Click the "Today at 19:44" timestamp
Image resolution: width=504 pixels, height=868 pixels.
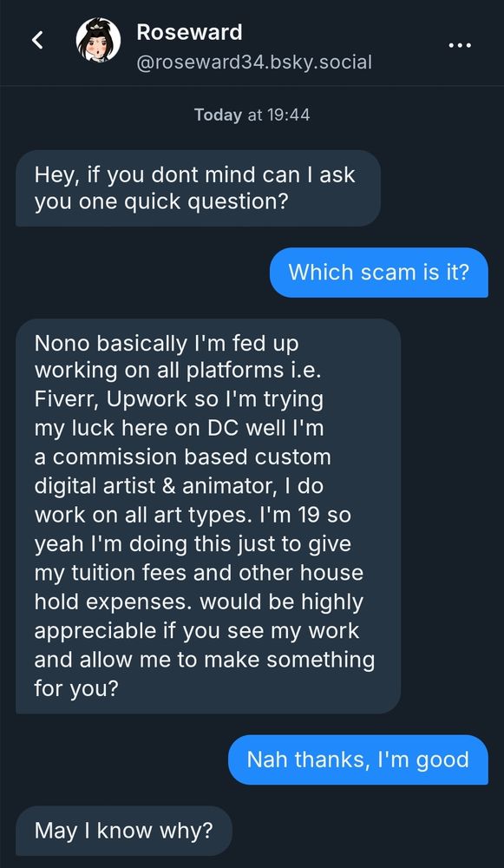tap(252, 115)
